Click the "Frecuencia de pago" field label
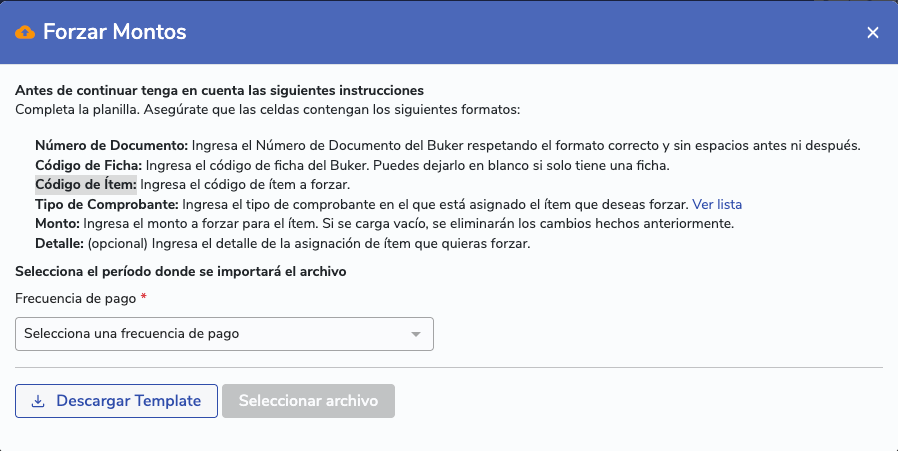The image size is (898, 451). click(x=76, y=298)
